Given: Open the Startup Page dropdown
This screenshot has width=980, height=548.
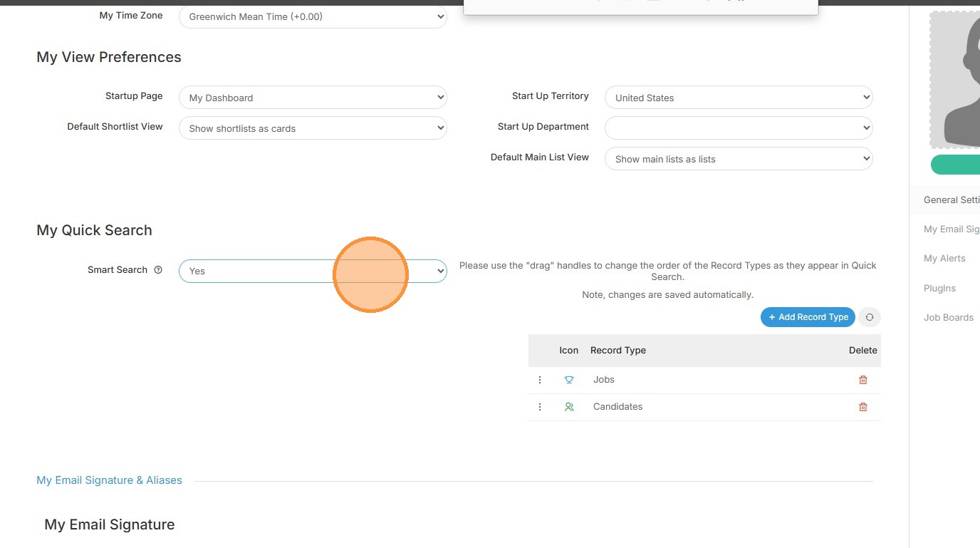Looking at the screenshot, I should (x=312, y=98).
